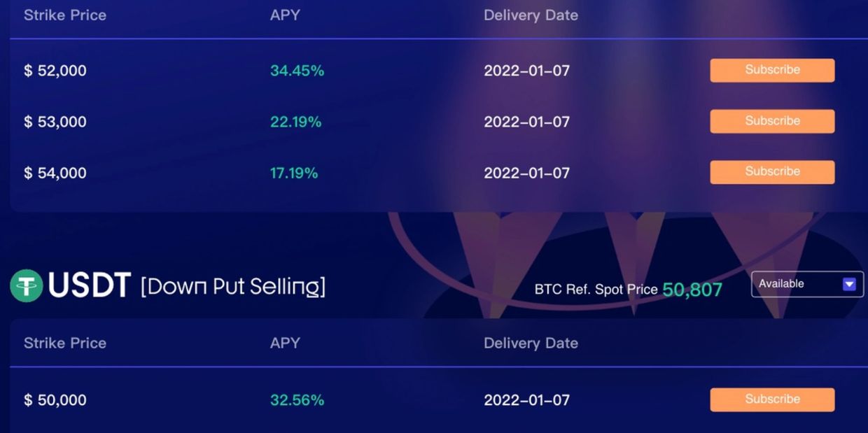Click Strike Price header in USDT table

65,343
